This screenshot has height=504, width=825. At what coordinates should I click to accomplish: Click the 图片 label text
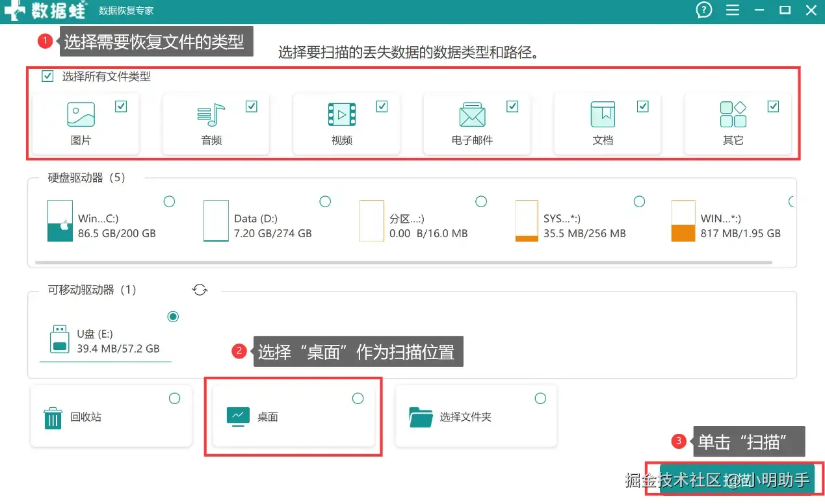[81, 140]
